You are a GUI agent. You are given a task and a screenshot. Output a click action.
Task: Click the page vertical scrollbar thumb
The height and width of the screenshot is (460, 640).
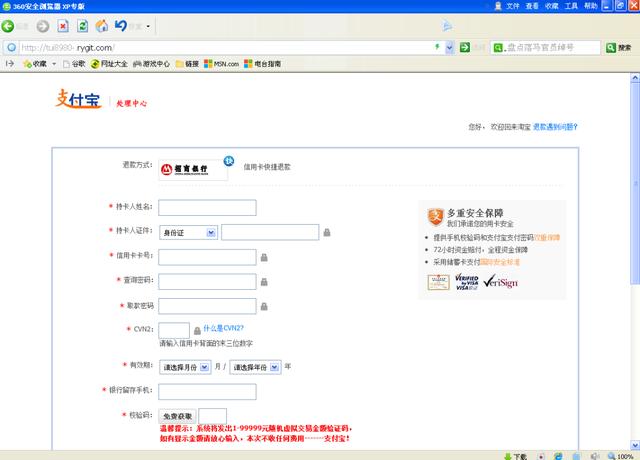click(x=635, y=184)
